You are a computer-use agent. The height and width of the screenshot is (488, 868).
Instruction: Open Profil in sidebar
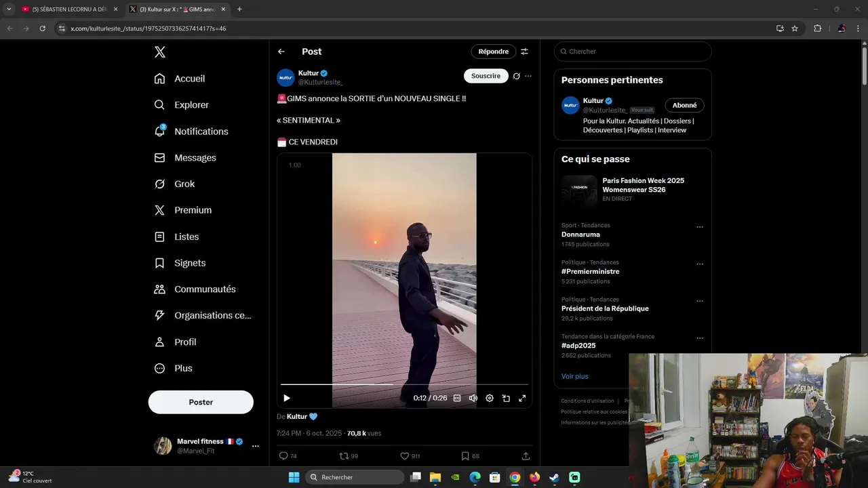(175, 342)
